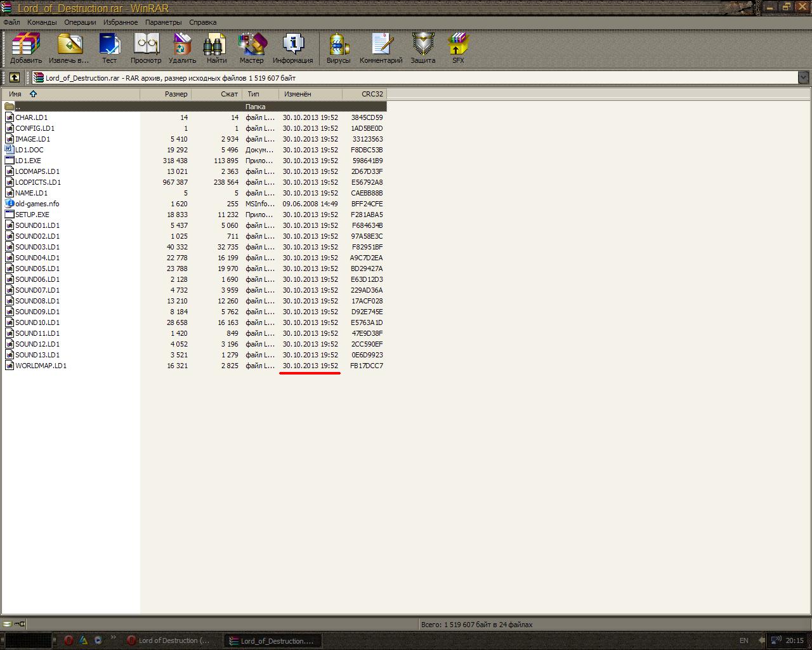
Task: Sort files by Сжат column header
Action: pos(216,94)
